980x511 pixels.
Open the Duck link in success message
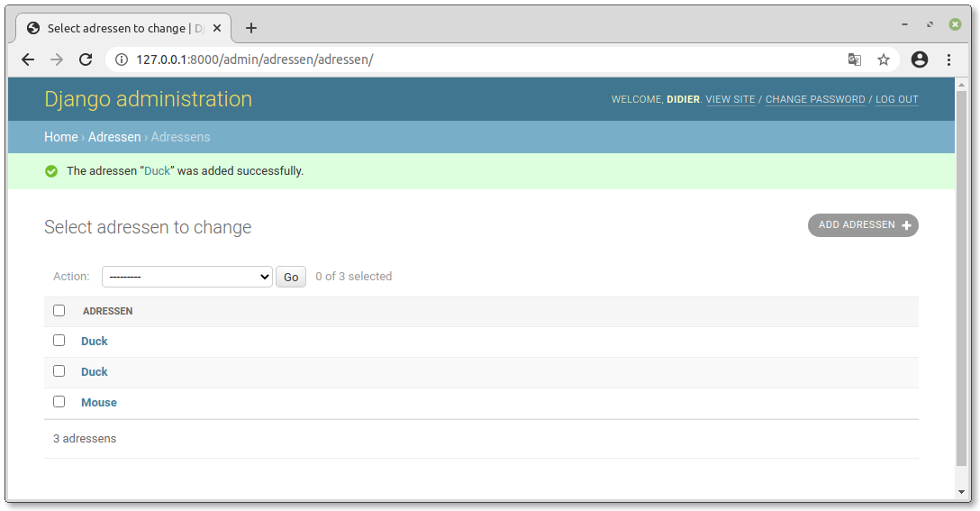(x=157, y=170)
